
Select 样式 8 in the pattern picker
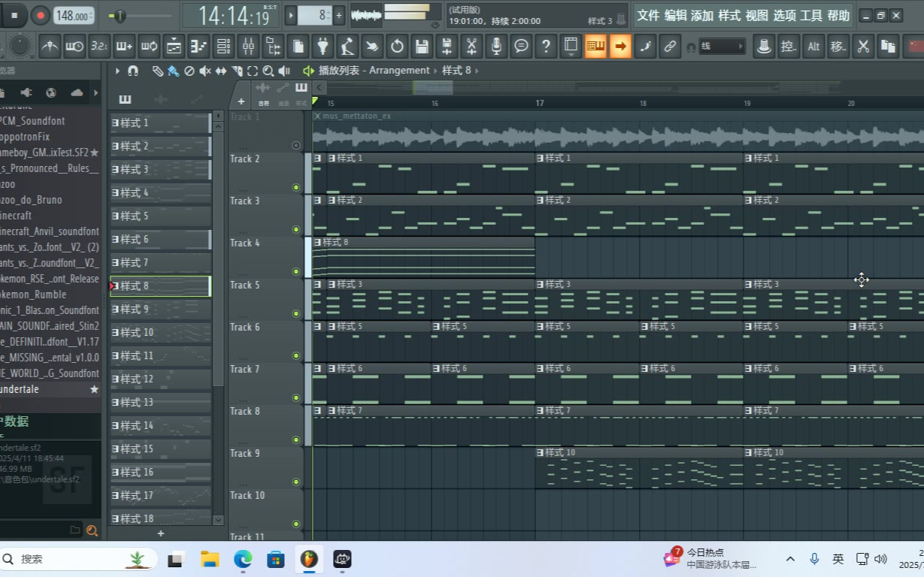click(161, 286)
